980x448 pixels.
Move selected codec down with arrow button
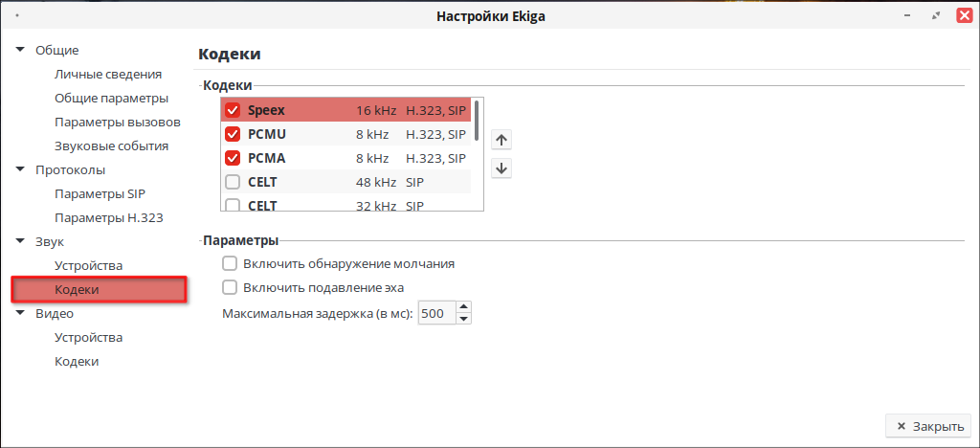click(x=501, y=168)
